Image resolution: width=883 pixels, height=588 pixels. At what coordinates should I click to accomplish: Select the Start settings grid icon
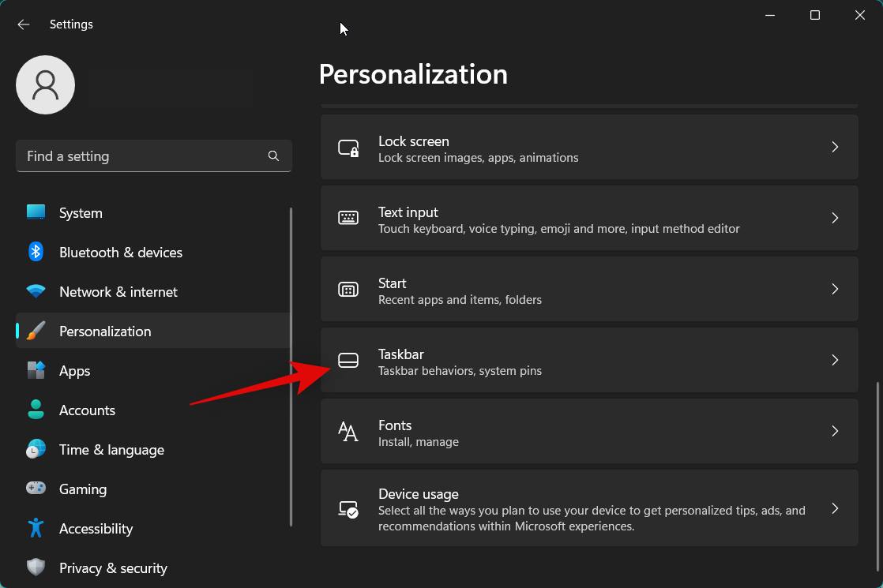[348, 289]
